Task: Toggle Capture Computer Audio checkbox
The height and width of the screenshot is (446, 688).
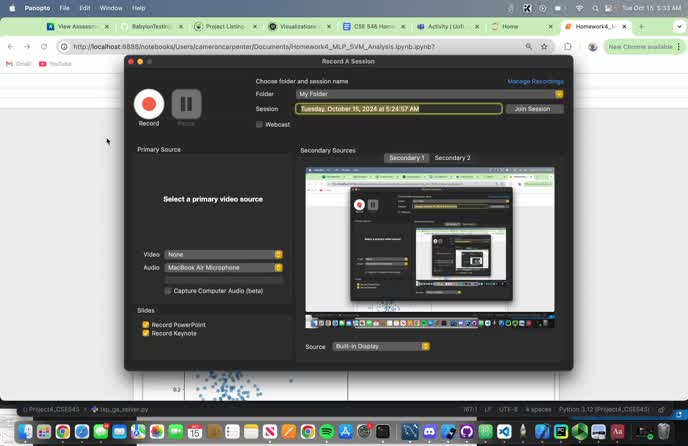Action: pos(166,291)
